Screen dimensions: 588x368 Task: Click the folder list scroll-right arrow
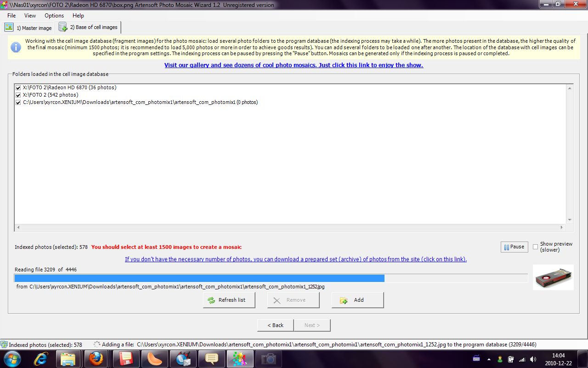561,227
